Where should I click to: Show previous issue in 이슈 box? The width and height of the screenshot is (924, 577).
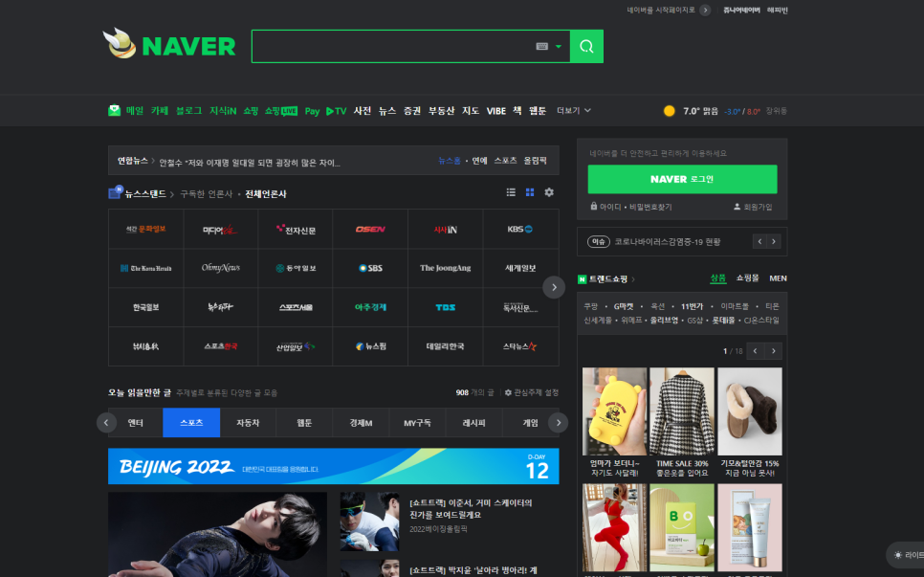[x=759, y=242]
